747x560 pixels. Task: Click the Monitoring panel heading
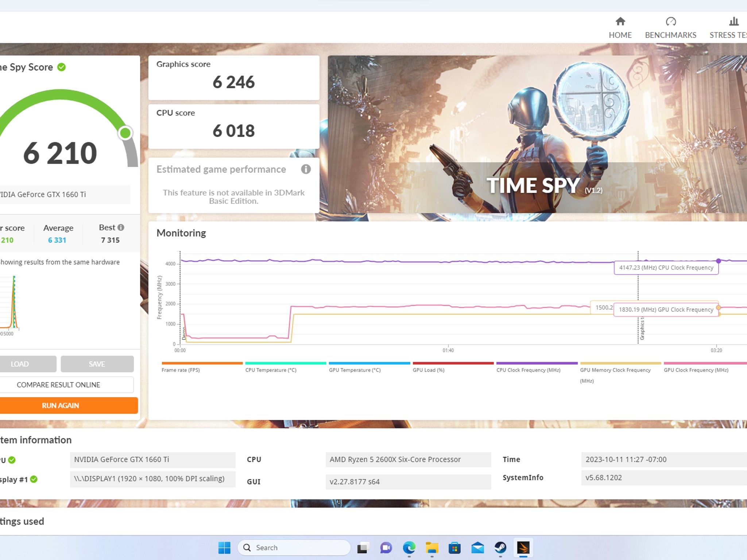click(181, 233)
